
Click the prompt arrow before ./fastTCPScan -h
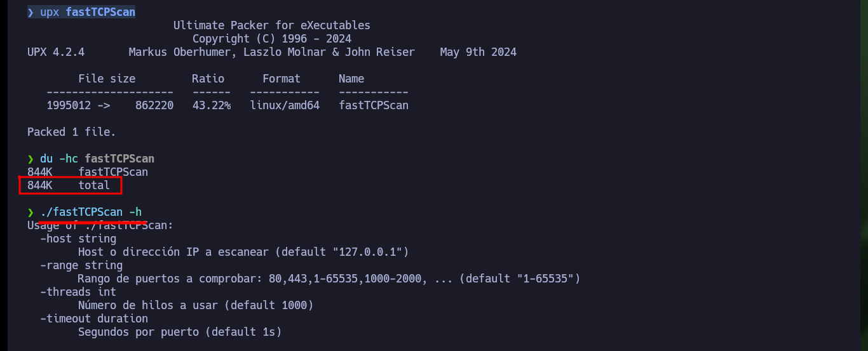click(x=31, y=212)
